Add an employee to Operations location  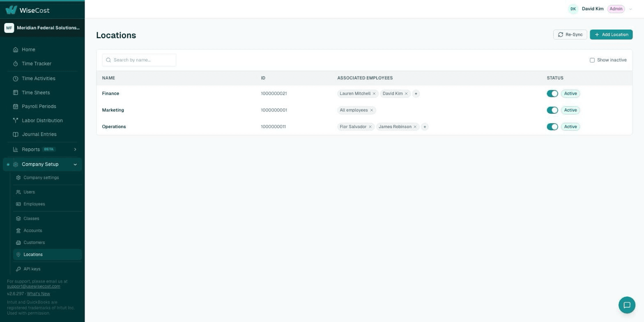click(425, 127)
